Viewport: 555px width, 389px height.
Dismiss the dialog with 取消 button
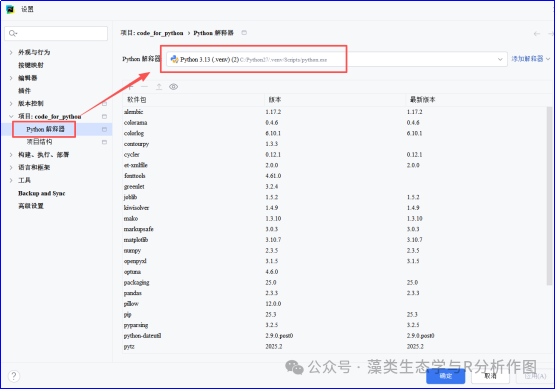490,376
